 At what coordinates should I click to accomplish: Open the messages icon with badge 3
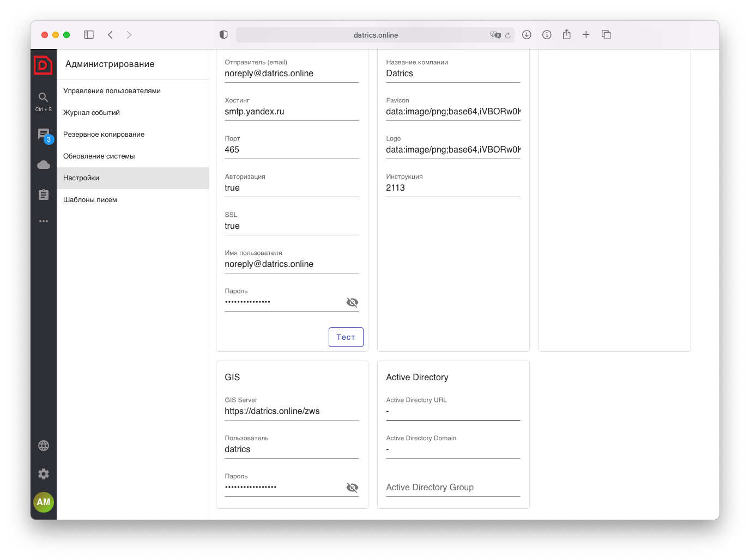point(44,134)
